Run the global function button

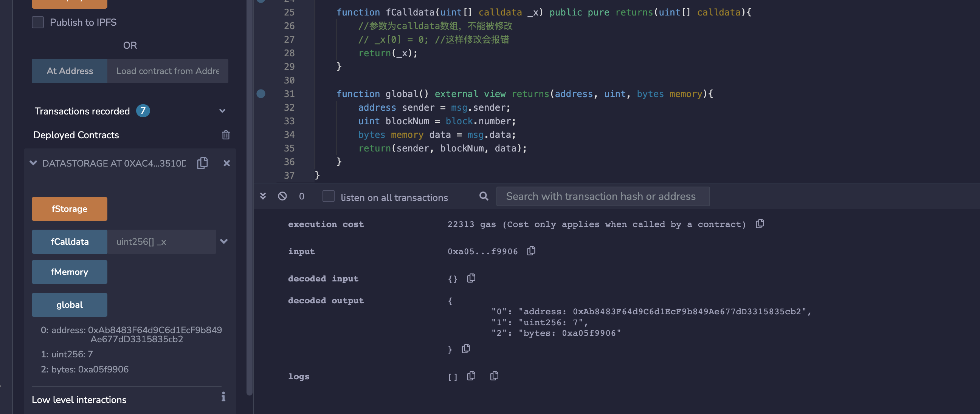click(x=69, y=304)
